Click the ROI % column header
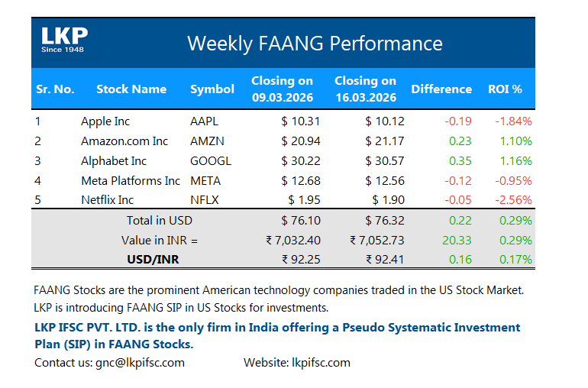 (505, 89)
